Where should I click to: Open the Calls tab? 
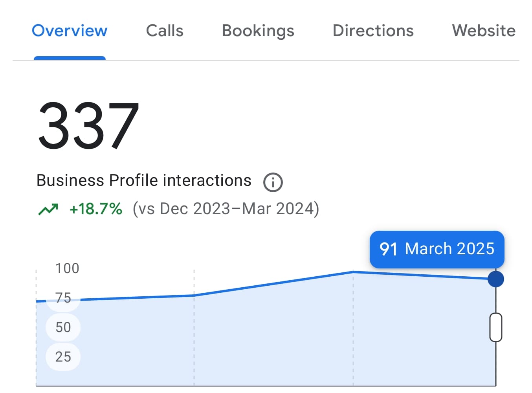[165, 31]
